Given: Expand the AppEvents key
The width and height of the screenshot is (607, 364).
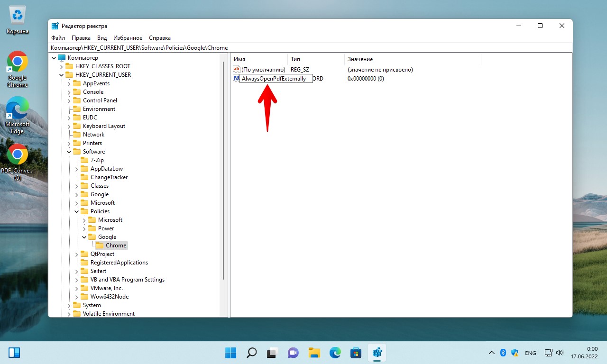Looking at the screenshot, I should (69, 83).
